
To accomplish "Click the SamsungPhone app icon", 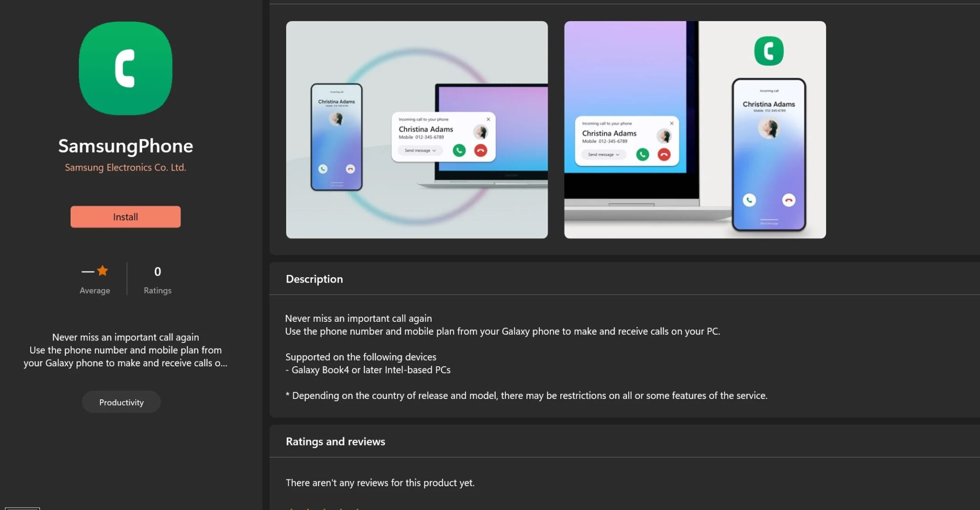I will click(125, 68).
